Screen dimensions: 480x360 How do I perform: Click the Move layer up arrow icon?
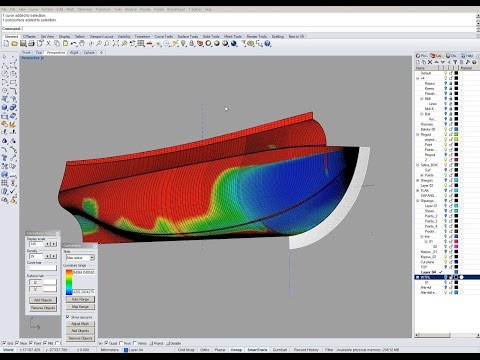click(436, 62)
